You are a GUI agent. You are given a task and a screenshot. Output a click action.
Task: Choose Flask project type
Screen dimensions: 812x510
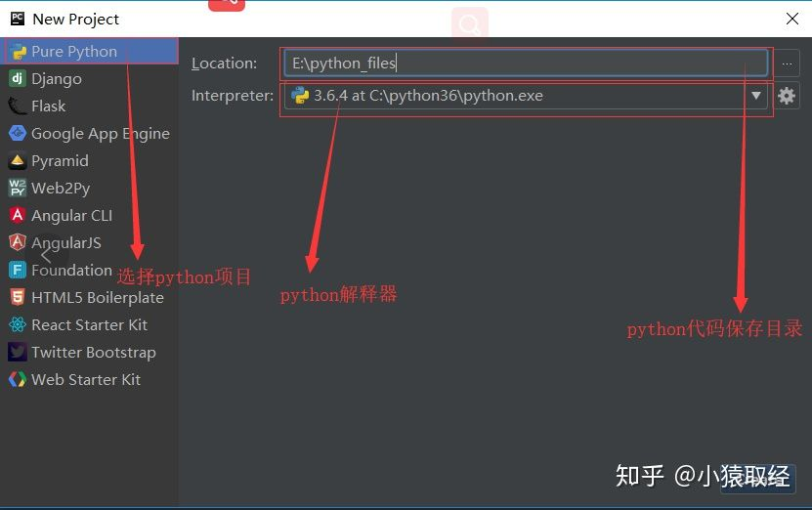[89, 106]
